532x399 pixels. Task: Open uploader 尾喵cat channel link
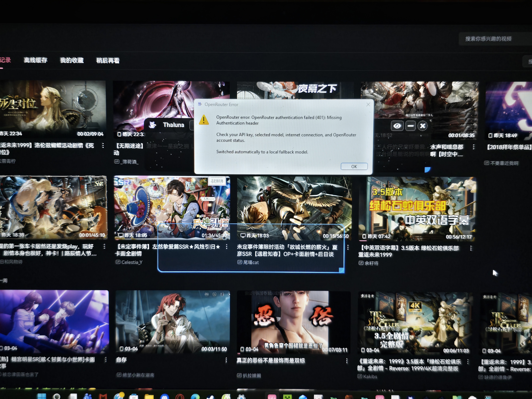click(x=251, y=262)
